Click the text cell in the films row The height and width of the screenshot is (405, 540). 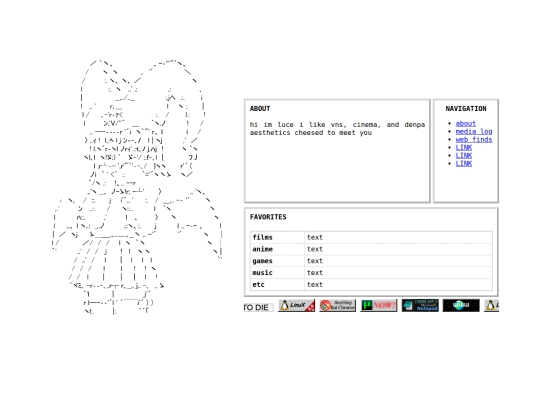[x=398, y=237]
